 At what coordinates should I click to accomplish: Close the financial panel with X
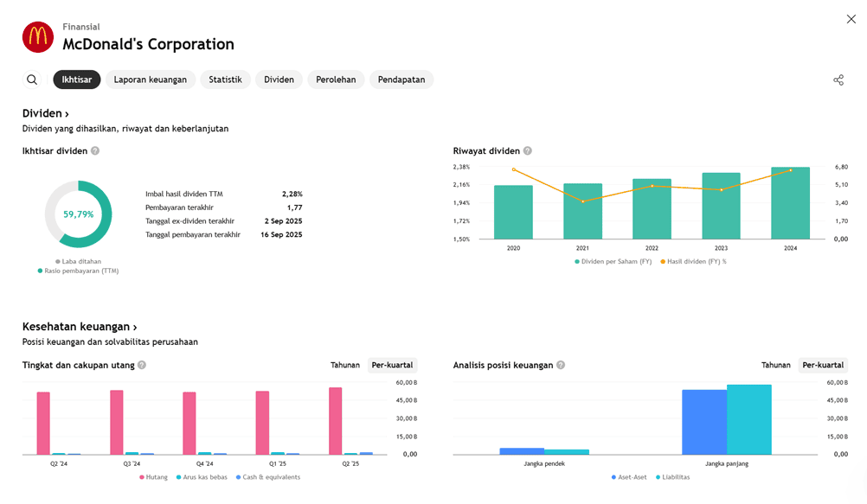(x=851, y=19)
